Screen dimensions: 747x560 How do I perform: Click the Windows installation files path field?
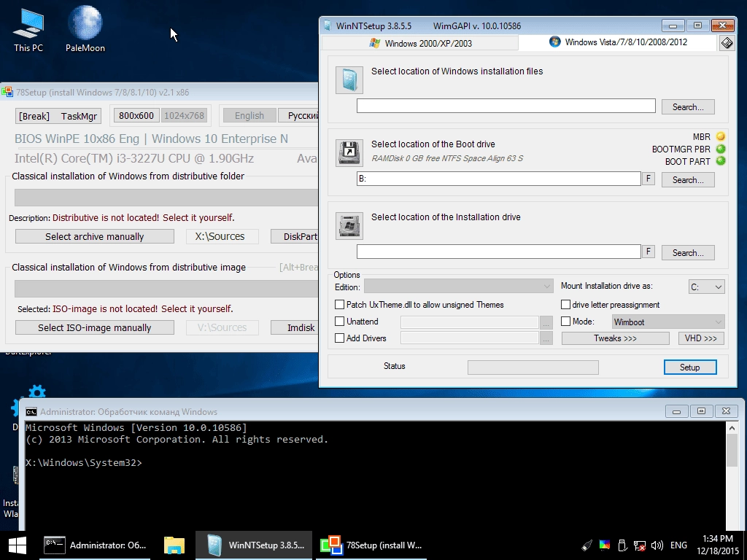(x=506, y=106)
